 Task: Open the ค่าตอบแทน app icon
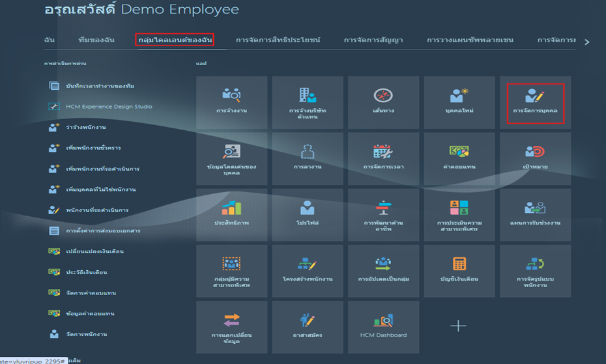pos(459,151)
